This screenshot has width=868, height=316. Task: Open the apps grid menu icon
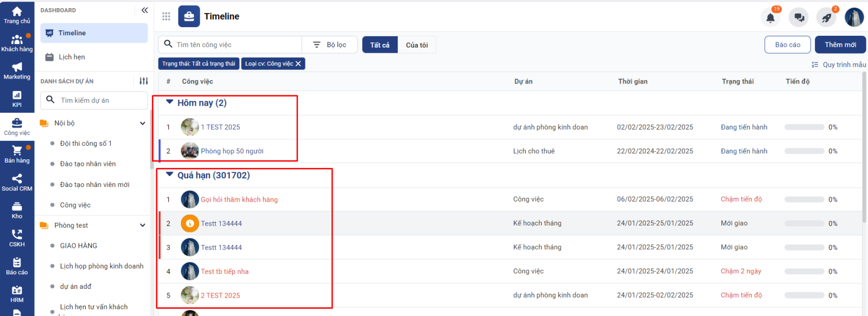(x=166, y=16)
